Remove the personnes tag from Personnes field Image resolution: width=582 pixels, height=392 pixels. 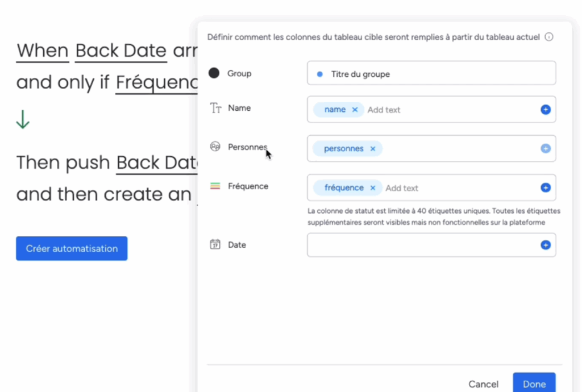point(373,148)
